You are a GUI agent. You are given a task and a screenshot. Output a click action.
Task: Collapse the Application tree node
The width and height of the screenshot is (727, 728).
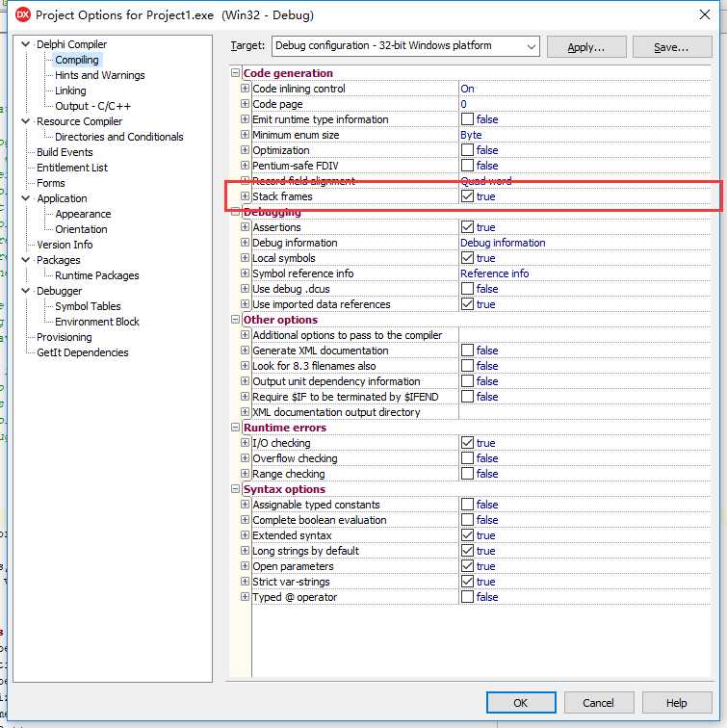26,198
